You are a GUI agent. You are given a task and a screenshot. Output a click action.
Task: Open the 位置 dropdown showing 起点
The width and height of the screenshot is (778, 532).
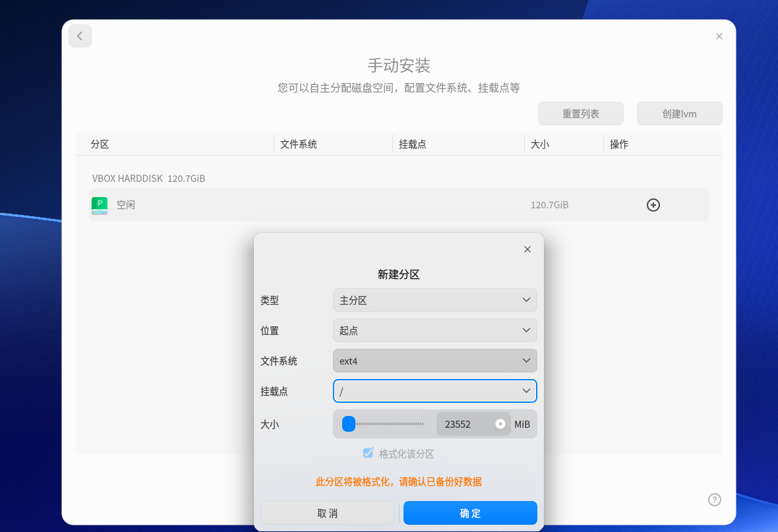click(x=434, y=330)
